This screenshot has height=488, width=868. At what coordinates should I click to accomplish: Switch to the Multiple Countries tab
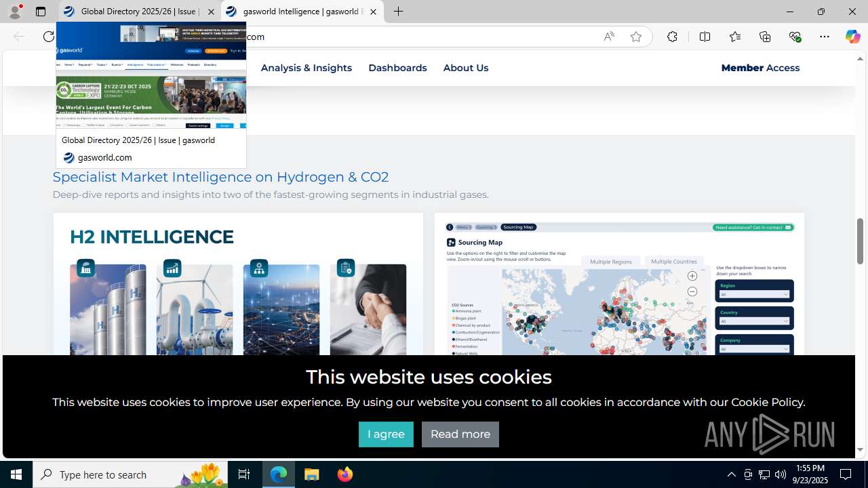pyautogui.click(x=673, y=261)
